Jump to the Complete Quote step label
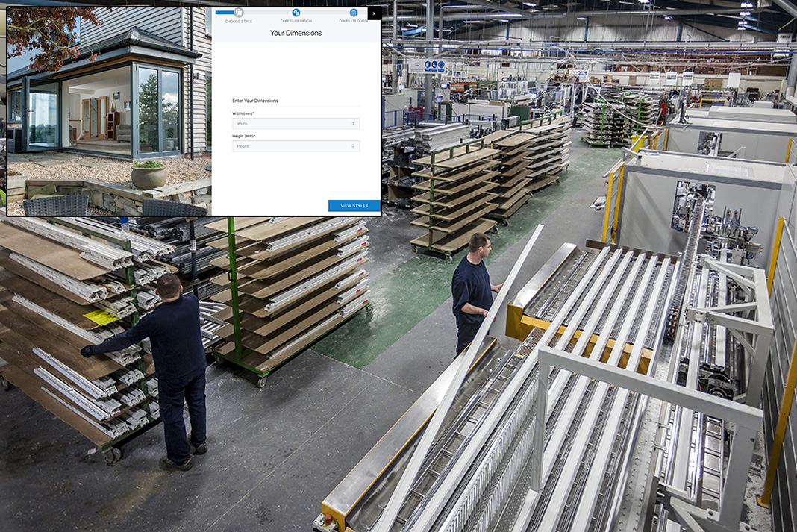The width and height of the screenshot is (797, 532). click(354, 21)
